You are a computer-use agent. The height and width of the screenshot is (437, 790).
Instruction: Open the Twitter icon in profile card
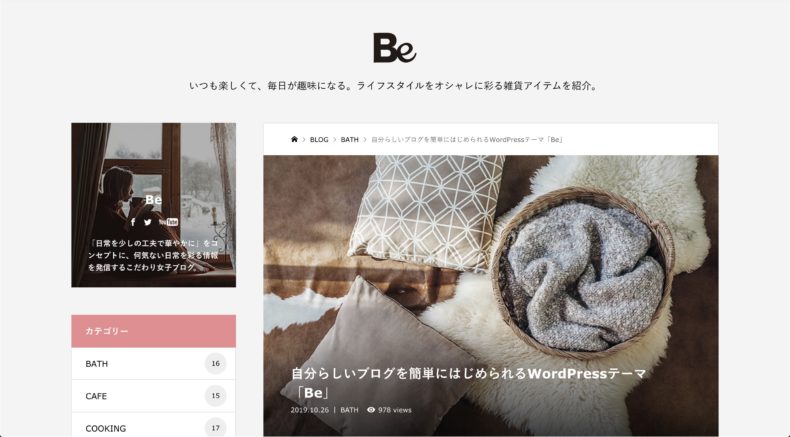148,222
